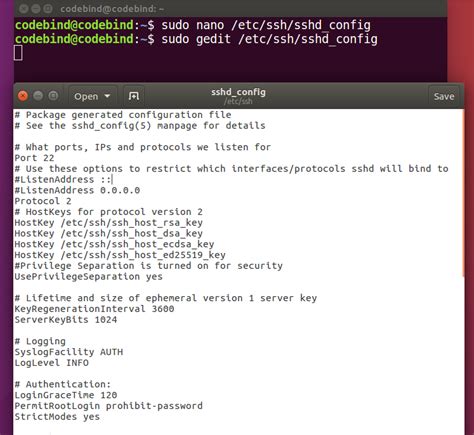Screen dimensions: 474x435
Task: Click the Protocol 2 line
Action: [43, 201]
